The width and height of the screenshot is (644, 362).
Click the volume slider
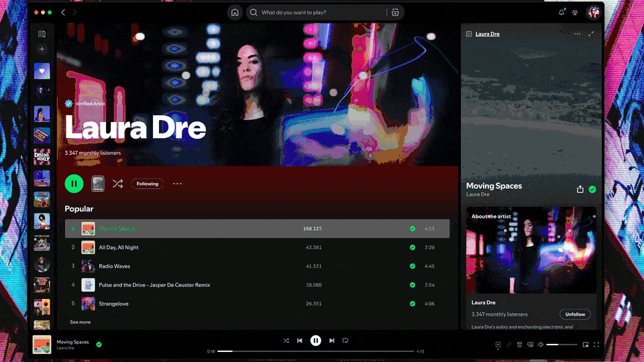coord(561,345)
